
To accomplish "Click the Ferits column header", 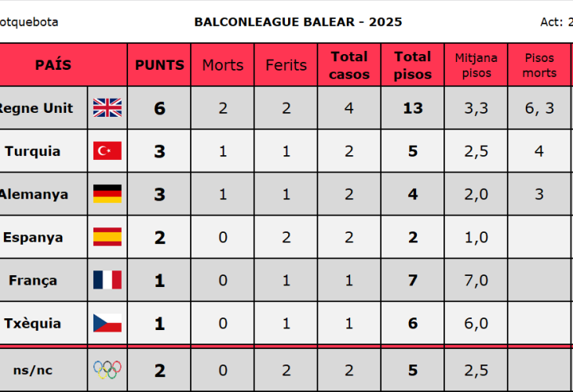I will (286, 65).
